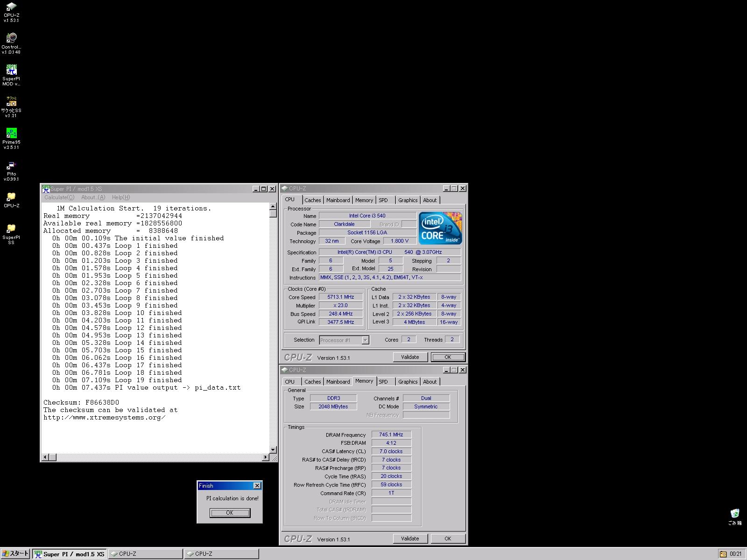Select the Super PI / mod1.5 XS taskbar button
The height and width of the screenshot is (560, 747).
click(x=70, y=554)
